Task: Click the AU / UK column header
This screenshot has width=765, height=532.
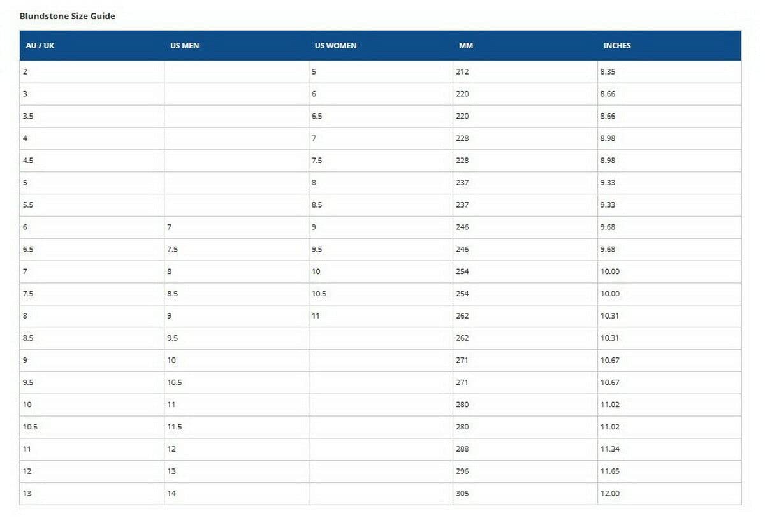Action: (40, 46)
